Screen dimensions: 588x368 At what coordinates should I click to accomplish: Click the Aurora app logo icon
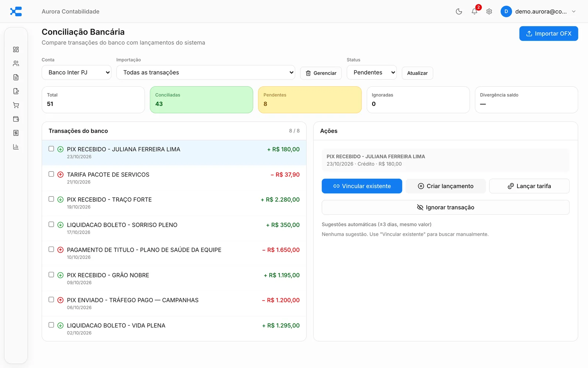16,11
